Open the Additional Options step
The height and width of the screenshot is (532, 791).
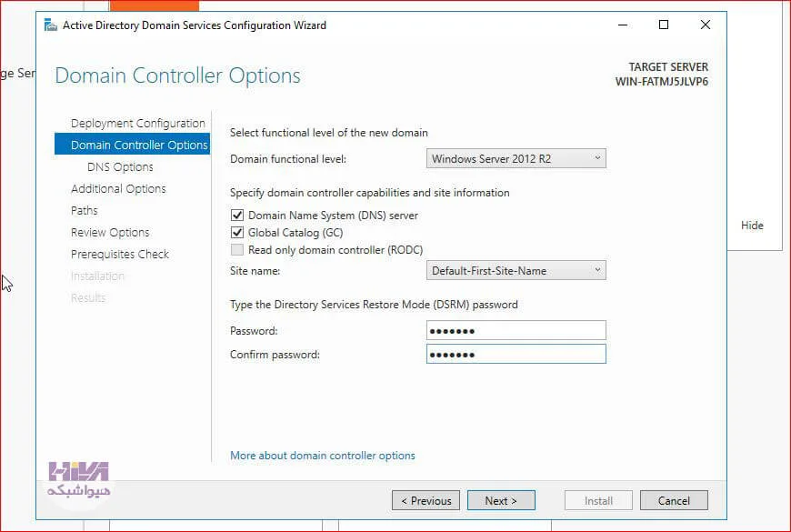point(118,189)
